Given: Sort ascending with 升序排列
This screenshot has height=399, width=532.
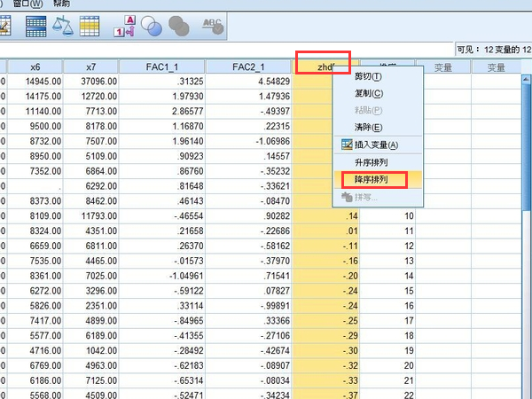Looking at the screenshot, I should click(371, 162).
